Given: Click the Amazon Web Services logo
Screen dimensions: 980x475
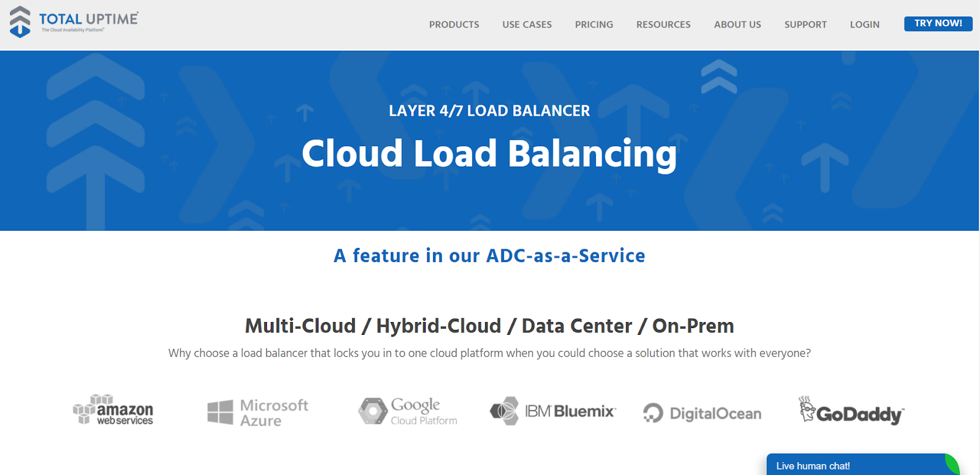Looking at the screenshot, I should [x=113, y=410].
